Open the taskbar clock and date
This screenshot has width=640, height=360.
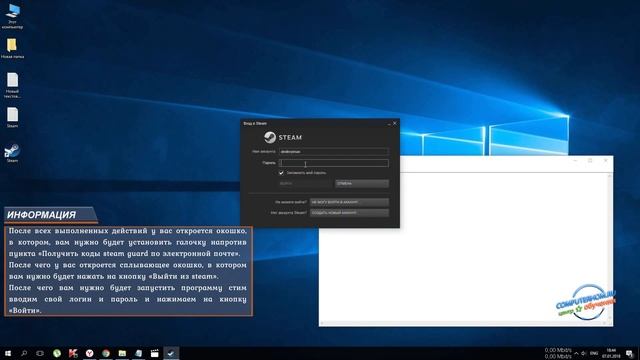point(611,353)
